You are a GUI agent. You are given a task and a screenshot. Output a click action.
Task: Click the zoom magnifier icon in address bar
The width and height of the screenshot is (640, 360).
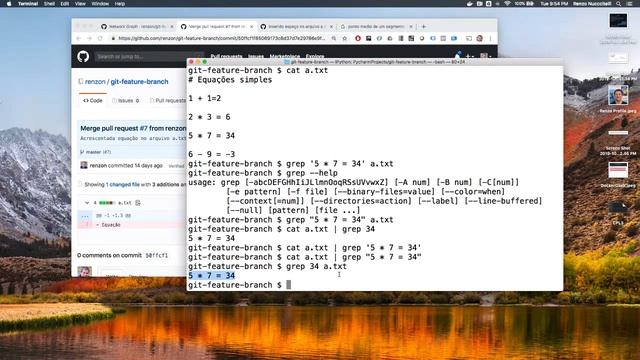pos(334,38)
